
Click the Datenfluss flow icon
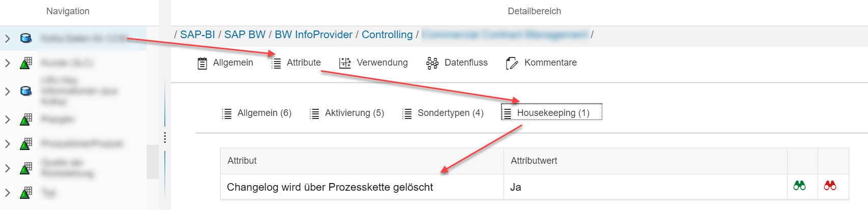[x=432, y=63]
